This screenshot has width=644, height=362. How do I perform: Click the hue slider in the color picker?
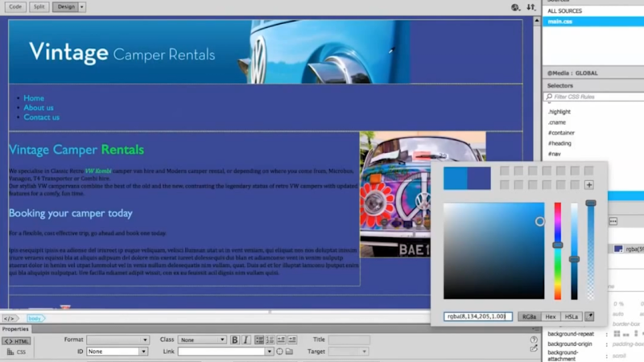[x=557, y=245]
